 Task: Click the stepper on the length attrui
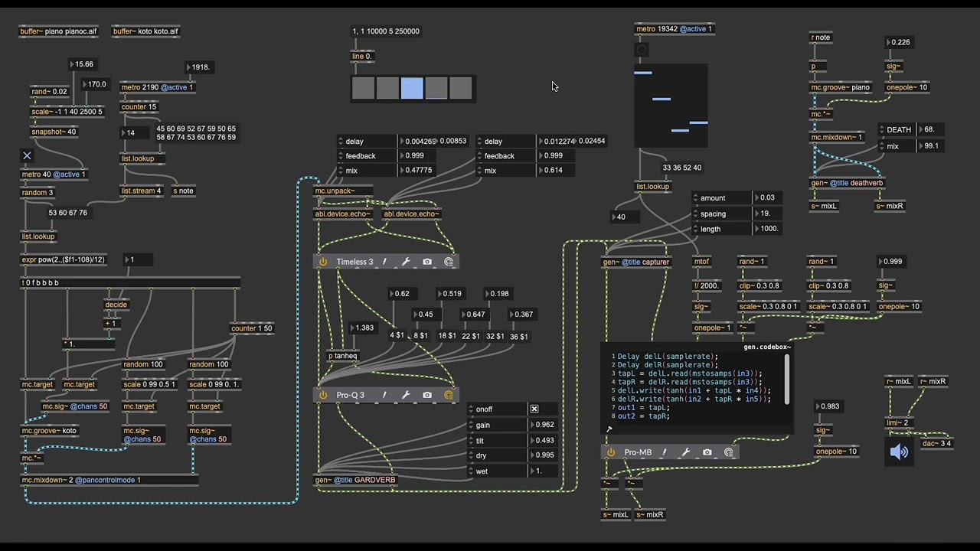pyautogui.click(x=696, y=229)
